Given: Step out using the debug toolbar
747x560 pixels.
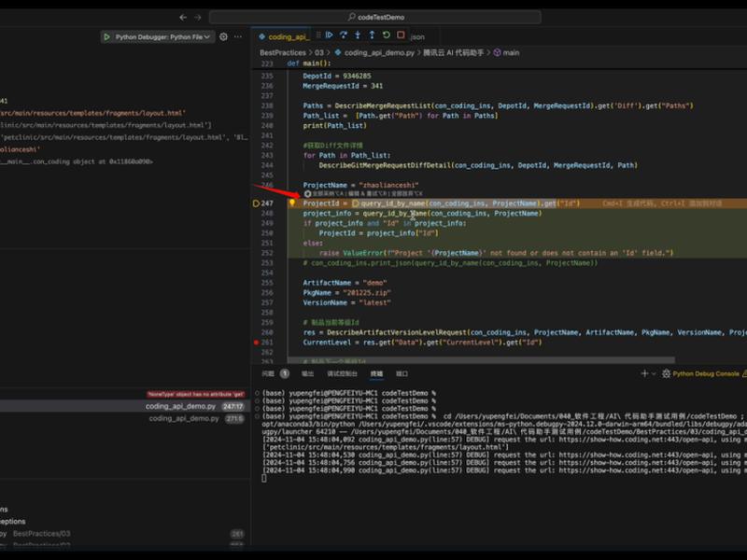Looking at the screenshot, I should (372, 35).
